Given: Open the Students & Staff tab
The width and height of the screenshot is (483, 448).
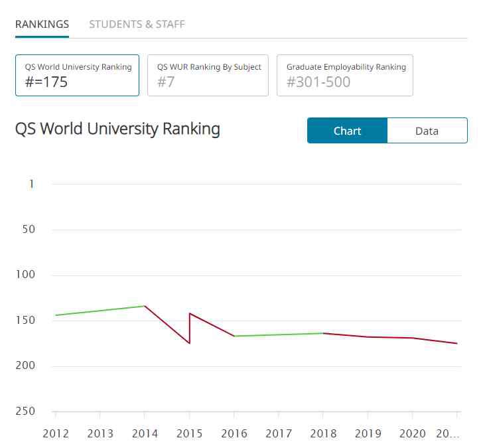Looking at the screenshot, I should tap(137, 25).
